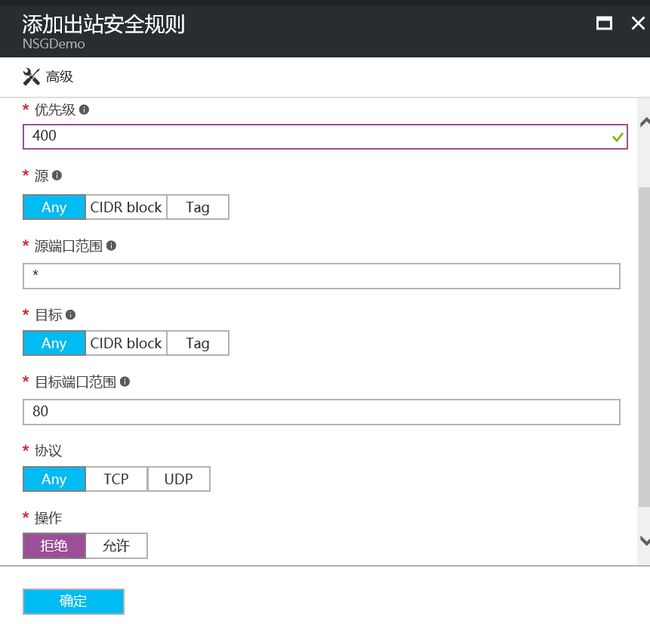This screenshot has height=624, width=650.
Task: Select Any for 协议
Action: click(x=54, y=479)
